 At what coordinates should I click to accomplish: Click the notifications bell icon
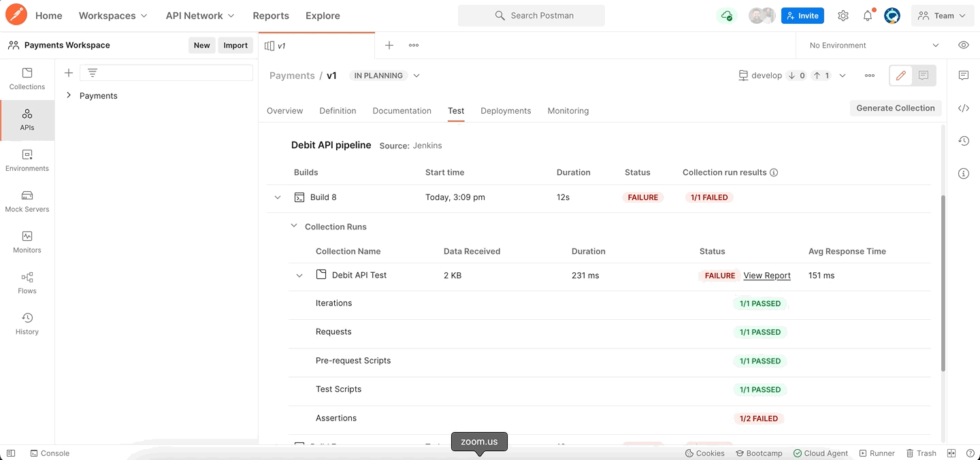pos(868,16)
